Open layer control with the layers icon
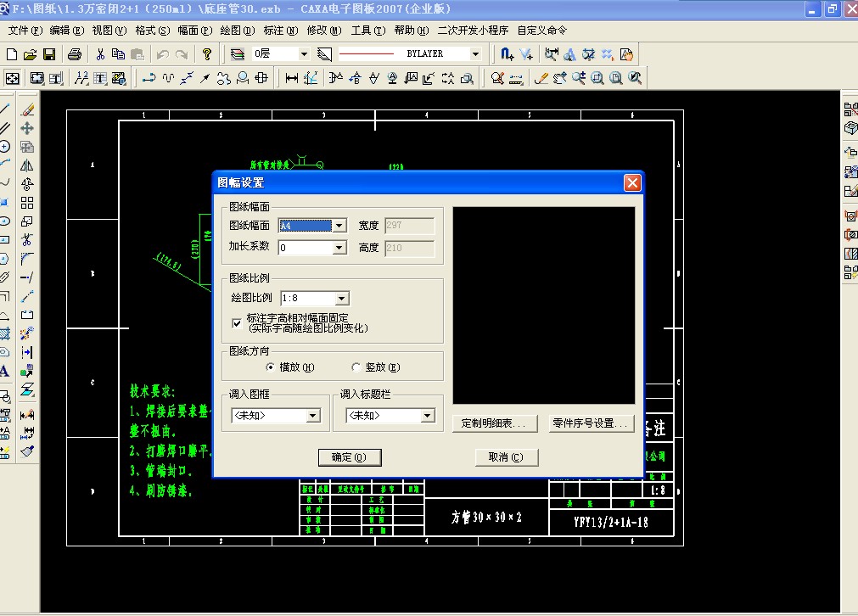This screenshot has width=858, height=616. (237, 54)
